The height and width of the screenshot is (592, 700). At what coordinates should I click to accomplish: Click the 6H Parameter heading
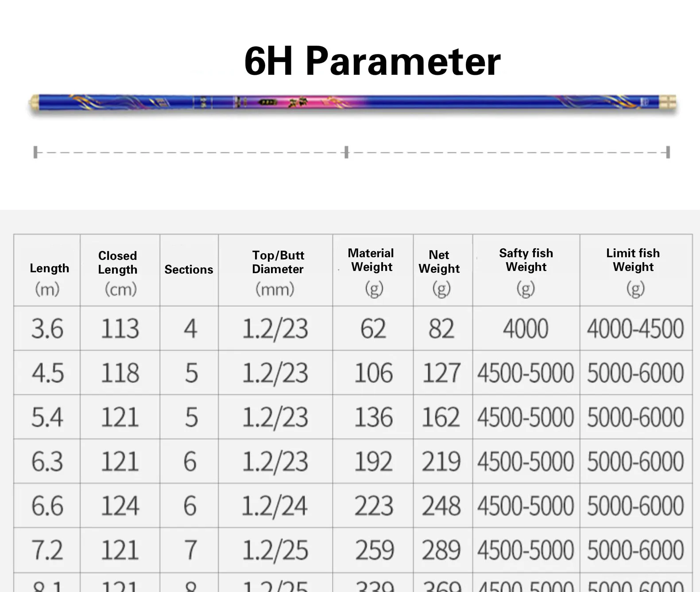pyautogui.click(x=372, y=62)
